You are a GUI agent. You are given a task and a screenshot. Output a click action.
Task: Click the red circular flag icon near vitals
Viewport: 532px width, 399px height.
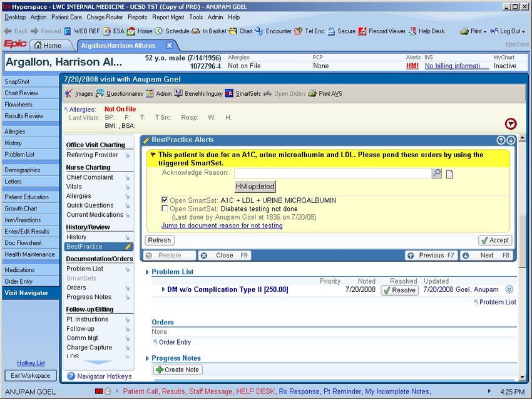[x=511, y=123]
